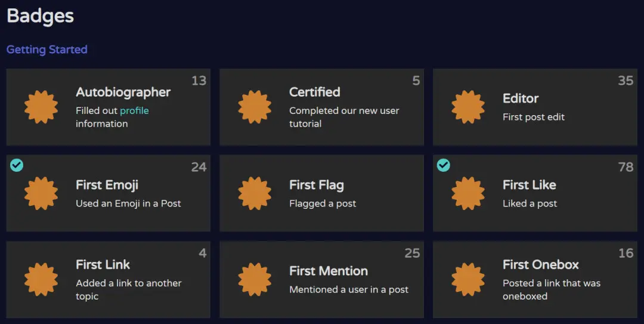Click the Autobiographer badge star icon
The width and height of the screenshot is (644, 324).
pos(41,107)
